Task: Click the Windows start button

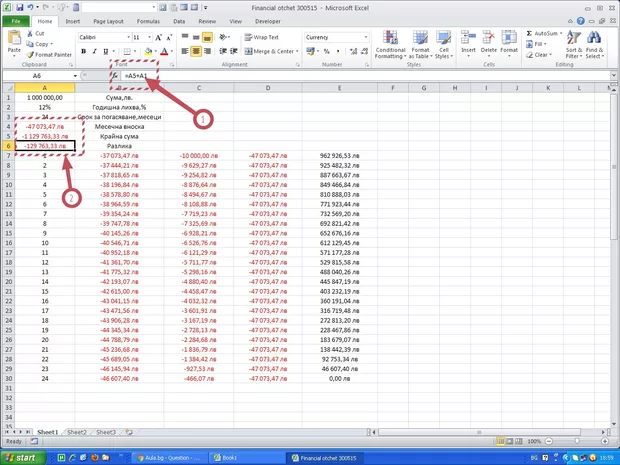Action: pyautogui.click(x=22, y=457)
